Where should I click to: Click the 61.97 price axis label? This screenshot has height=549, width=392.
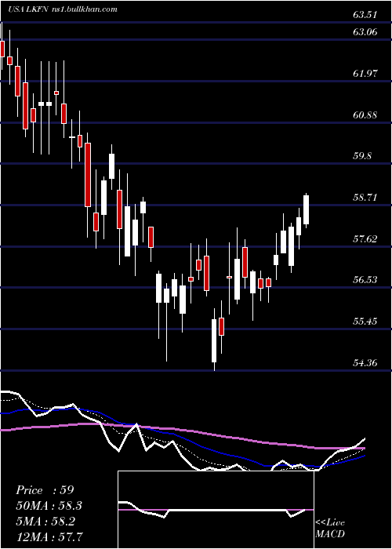365,74
